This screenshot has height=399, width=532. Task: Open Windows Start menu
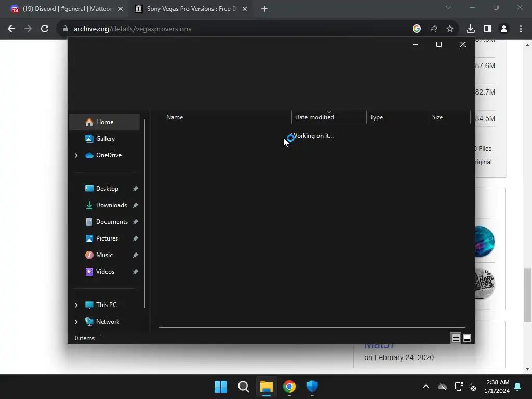tap(220, 387)
